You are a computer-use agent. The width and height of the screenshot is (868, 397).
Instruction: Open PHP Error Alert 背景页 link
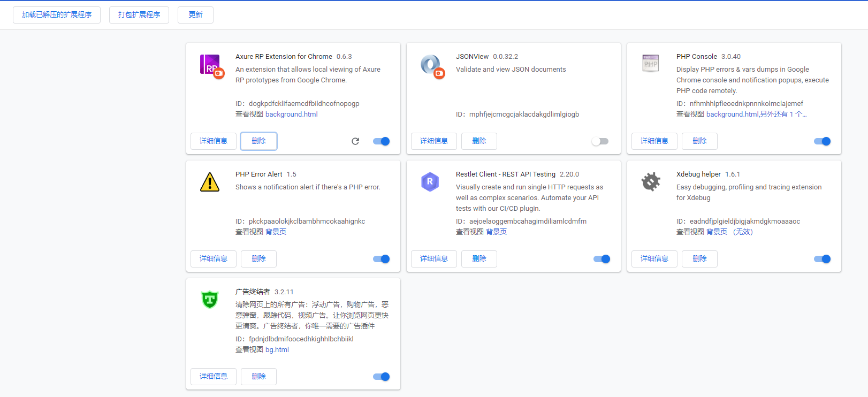tap(276, 232)
